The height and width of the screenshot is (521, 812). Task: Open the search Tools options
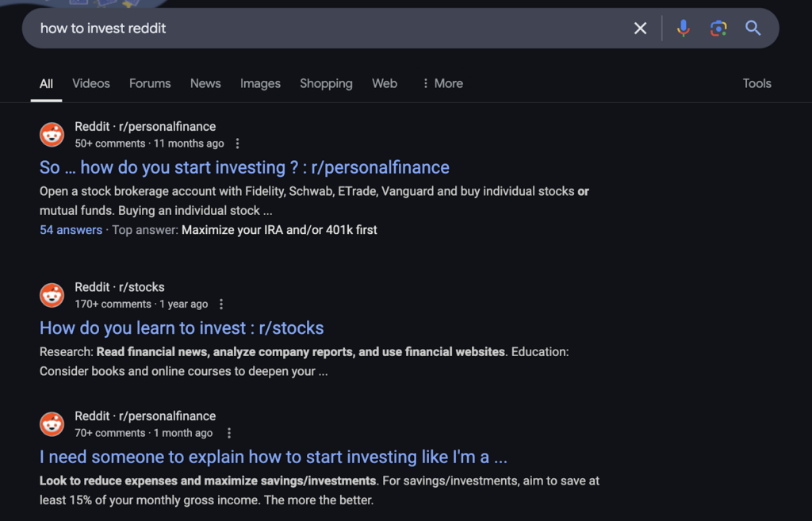(756, 83)
